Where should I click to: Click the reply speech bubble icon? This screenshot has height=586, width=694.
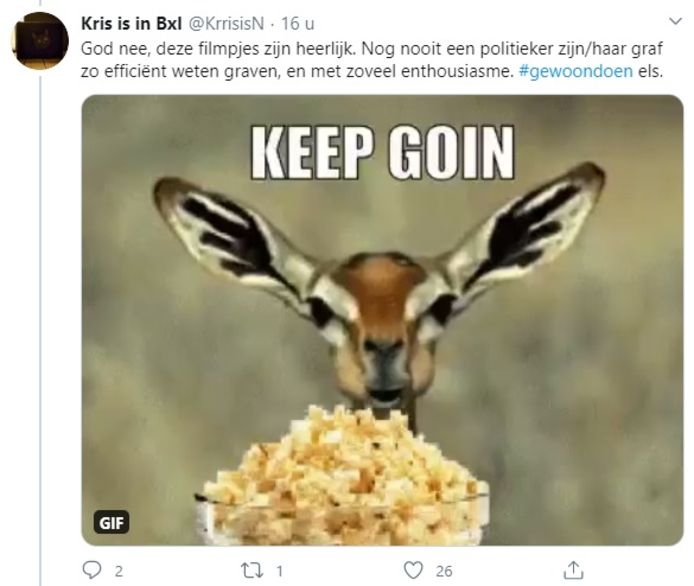[x=93, y=570]
